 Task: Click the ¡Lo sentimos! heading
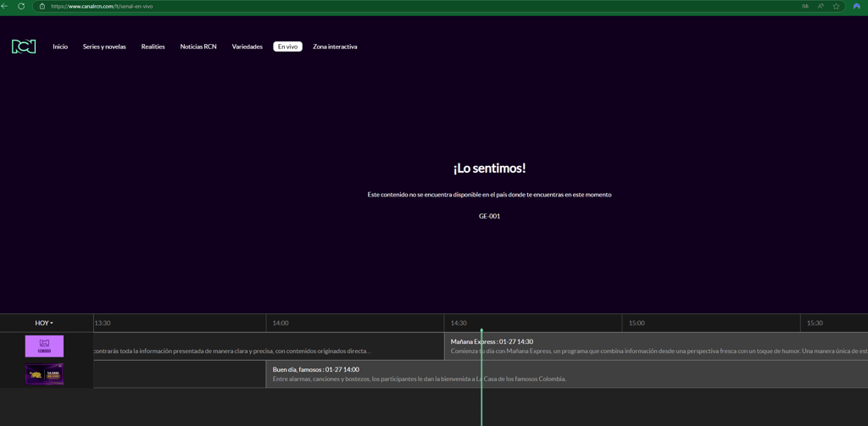[x=489, y=169]
